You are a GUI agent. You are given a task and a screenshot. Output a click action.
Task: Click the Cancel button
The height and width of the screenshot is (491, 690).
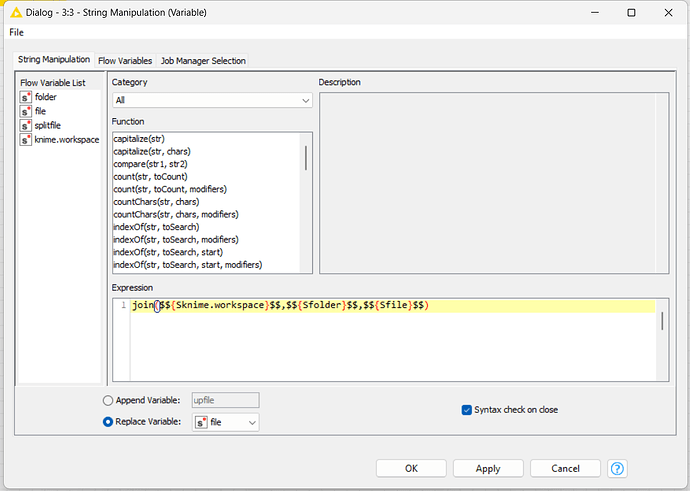pyautogui.click(x=565, y=469)
